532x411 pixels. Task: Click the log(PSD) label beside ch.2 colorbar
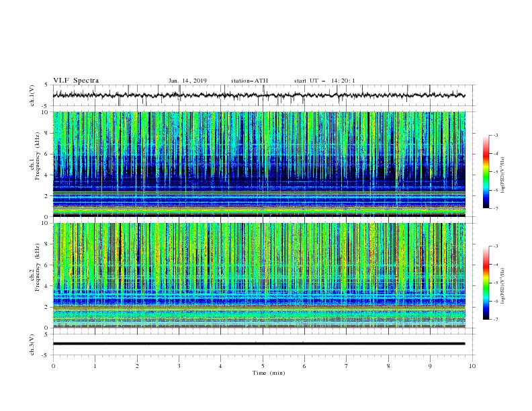(503, 286)
